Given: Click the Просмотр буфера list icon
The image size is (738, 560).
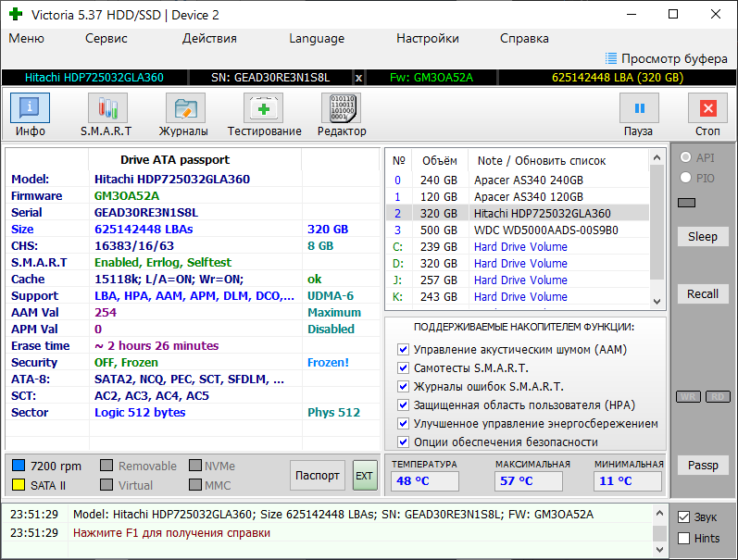Looking at the screenshot, I should (x=611, y=58).
